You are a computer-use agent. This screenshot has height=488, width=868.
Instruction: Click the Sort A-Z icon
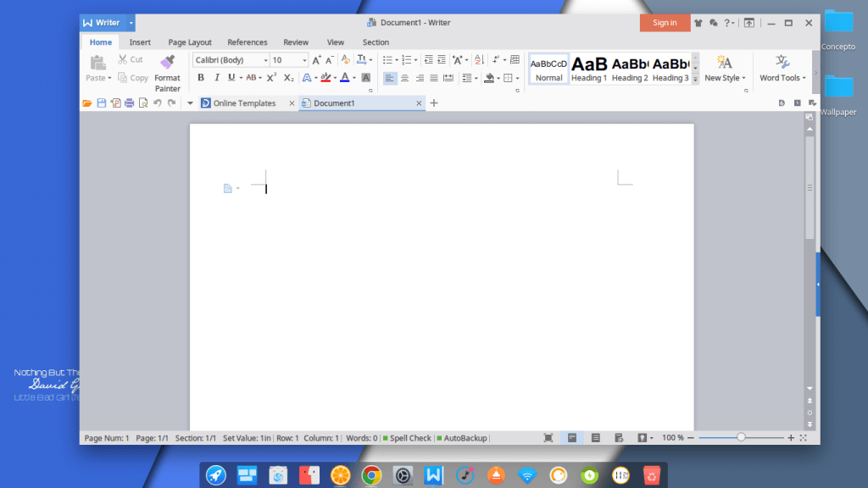[x=480, y=60]
